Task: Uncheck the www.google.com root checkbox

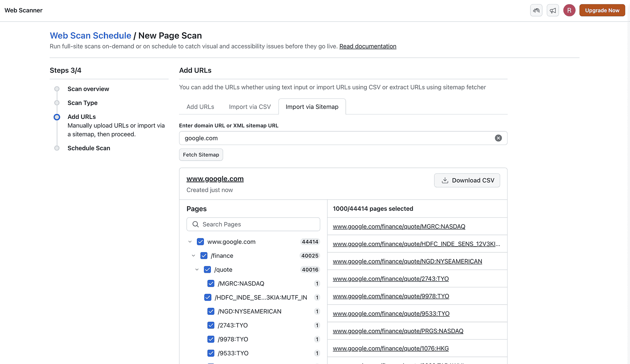Action: [x=200, y=242]
